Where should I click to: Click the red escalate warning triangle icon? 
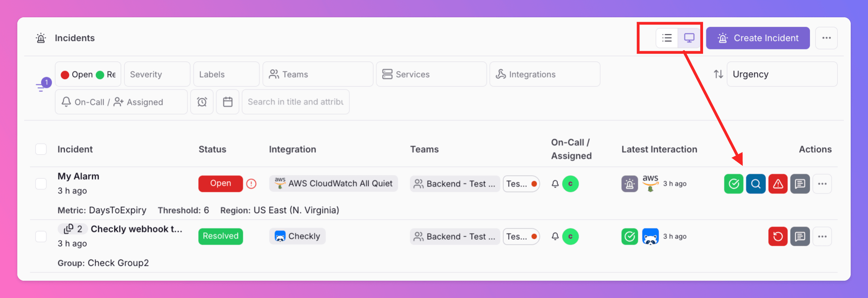pyautogui.click(x=777, y=184)
